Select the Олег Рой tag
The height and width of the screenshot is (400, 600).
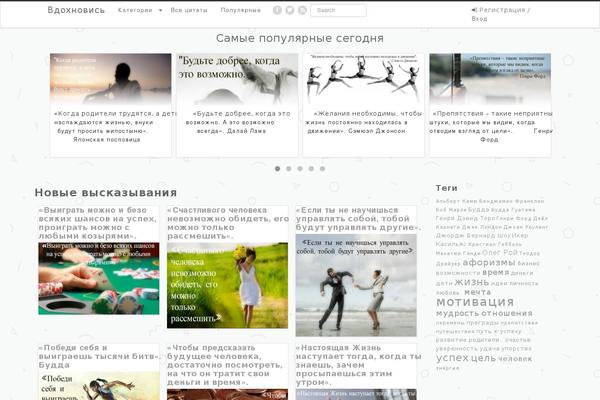[x=500, y=253]
